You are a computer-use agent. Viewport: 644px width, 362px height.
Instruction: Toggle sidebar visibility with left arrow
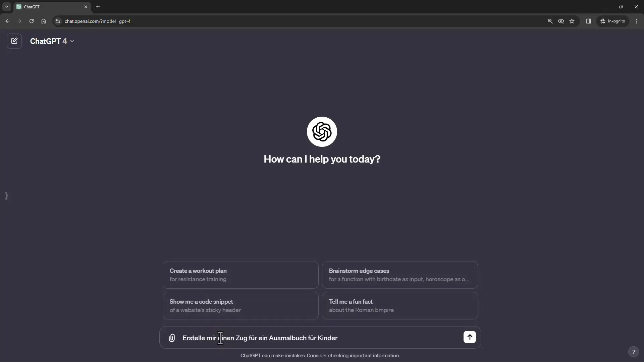point(6,196)
